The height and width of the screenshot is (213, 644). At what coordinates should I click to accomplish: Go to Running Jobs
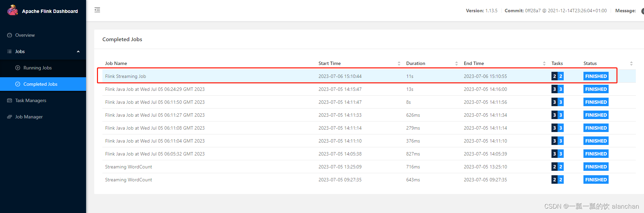click(x=43, y=68)
